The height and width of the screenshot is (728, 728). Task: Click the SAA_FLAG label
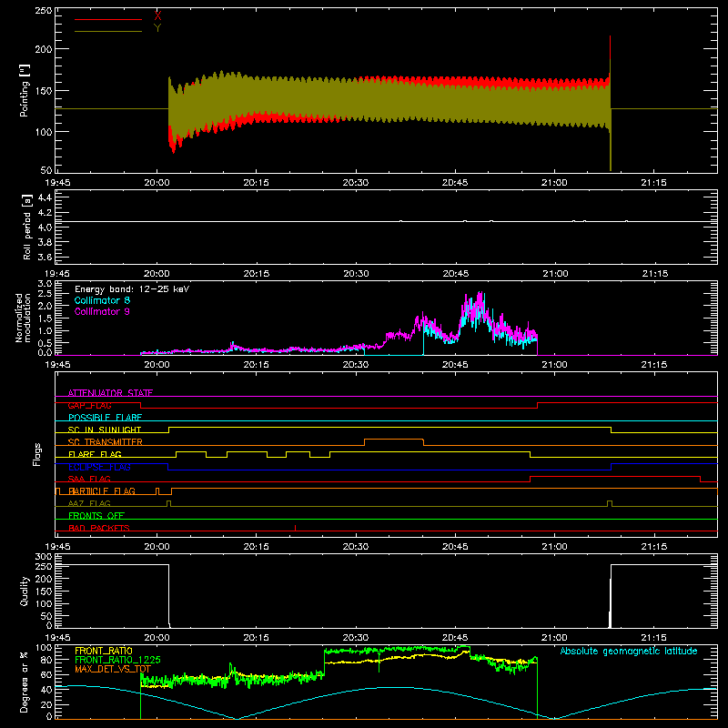click(89, 479)
